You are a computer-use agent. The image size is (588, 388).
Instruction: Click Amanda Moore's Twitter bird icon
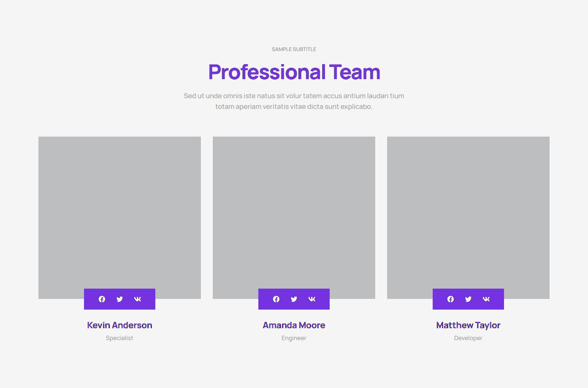pos(294,299)
